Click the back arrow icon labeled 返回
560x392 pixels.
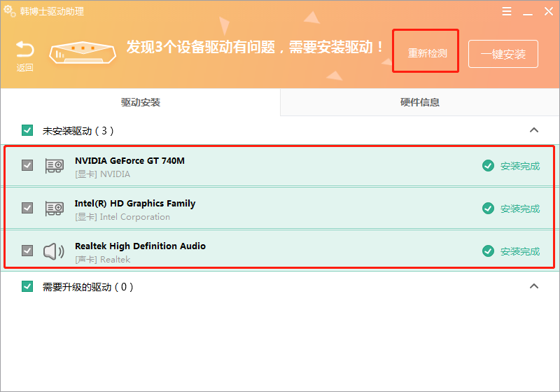25,50
